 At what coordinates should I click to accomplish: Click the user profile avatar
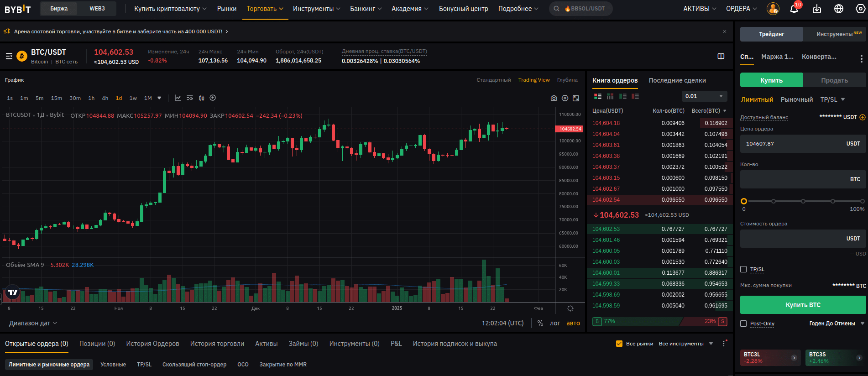click(x=773, y=9)
